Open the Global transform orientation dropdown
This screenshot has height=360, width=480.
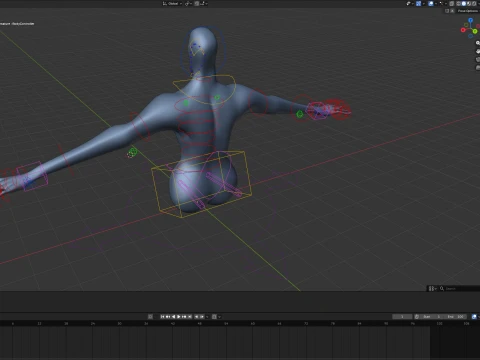[x=172, y=3]
